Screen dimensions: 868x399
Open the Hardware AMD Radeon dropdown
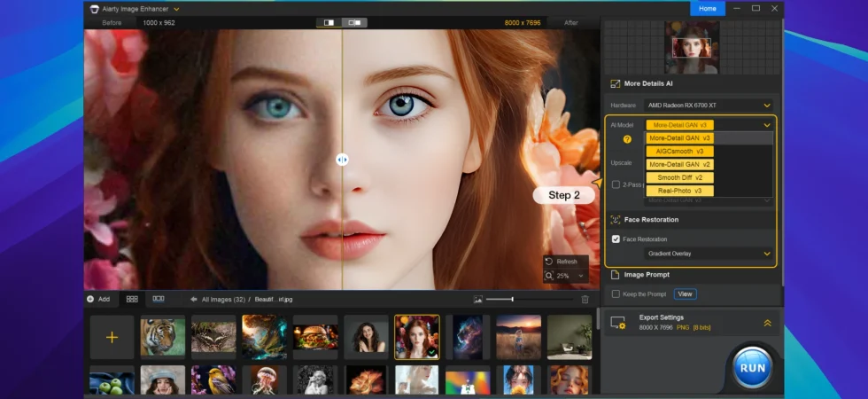pos(708,106)
